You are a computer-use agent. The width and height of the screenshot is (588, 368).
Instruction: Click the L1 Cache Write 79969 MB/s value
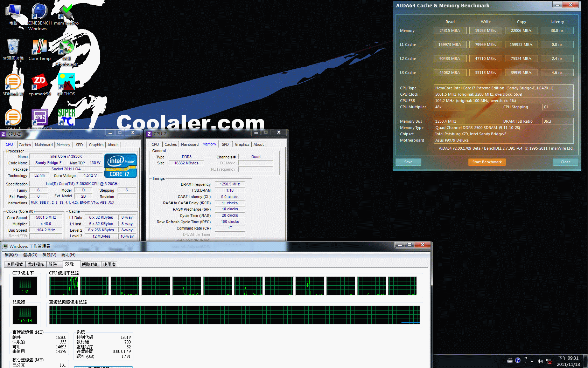[485, 45]
